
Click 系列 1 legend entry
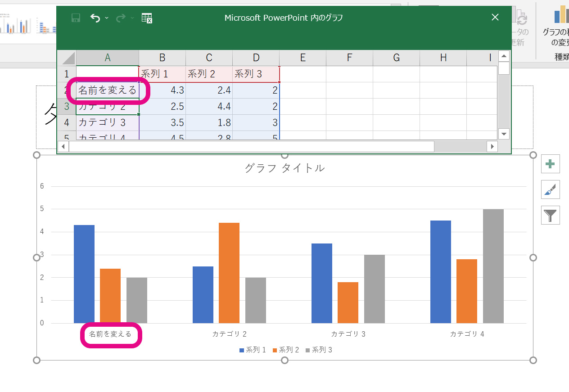253,350
